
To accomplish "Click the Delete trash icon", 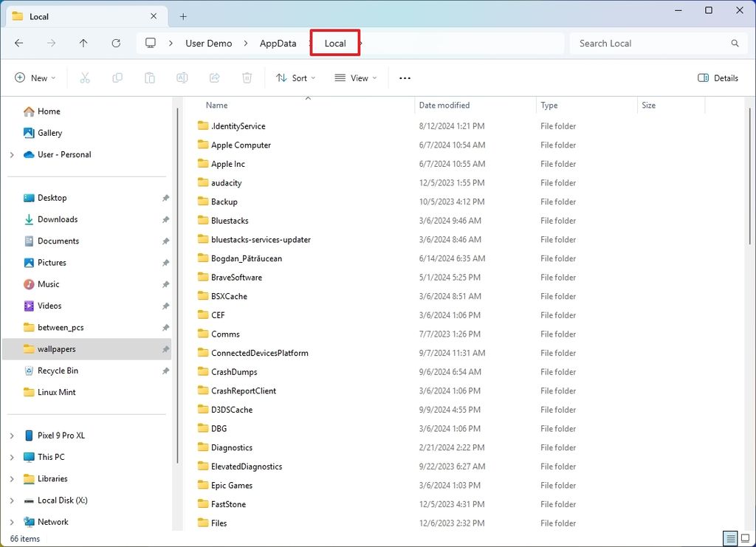I will coord(247,78).
